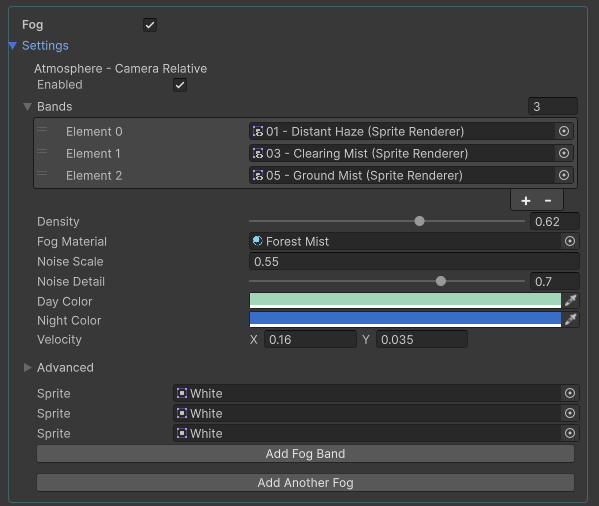Click the Density slider handle
Screen dimensions: 599x506
[x=419, y=221]
